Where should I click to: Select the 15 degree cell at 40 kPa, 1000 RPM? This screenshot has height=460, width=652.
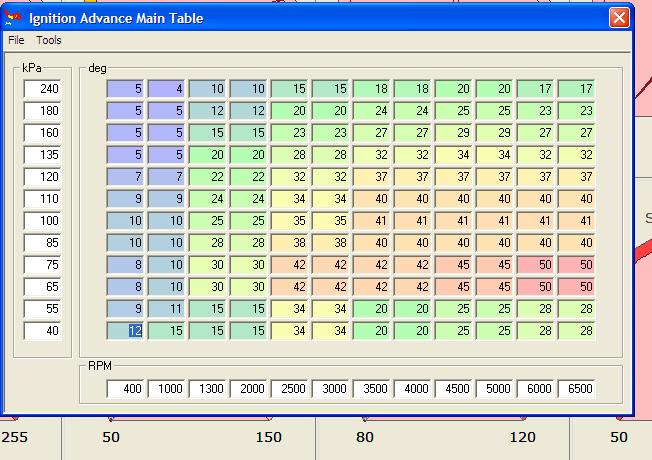click(x=166, y=331)
